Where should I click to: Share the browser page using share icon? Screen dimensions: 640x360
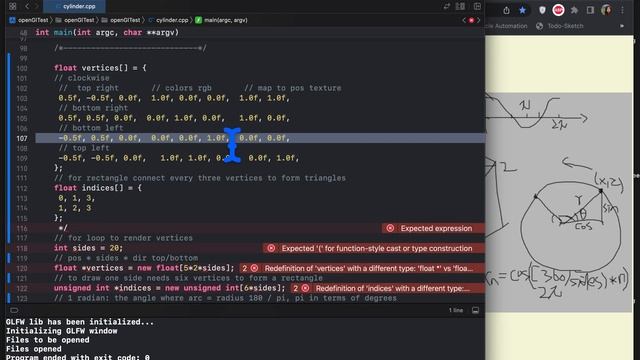click(x=506, y=10)
